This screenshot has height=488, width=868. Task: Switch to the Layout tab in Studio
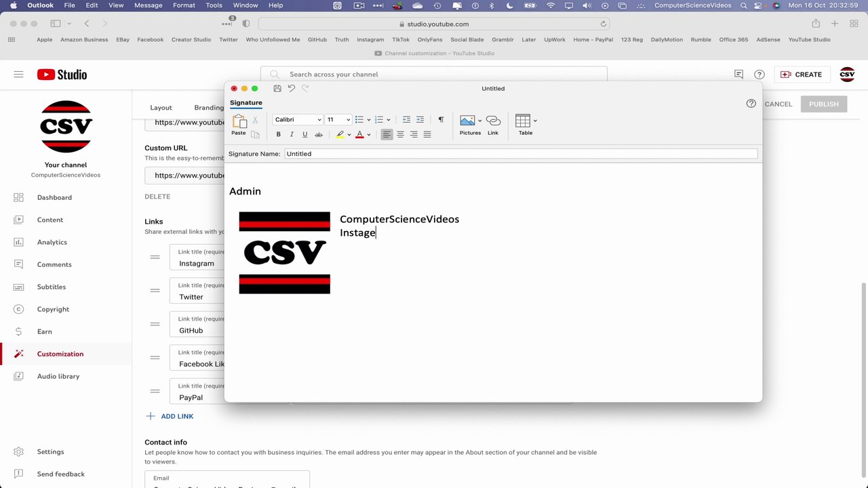161,107
